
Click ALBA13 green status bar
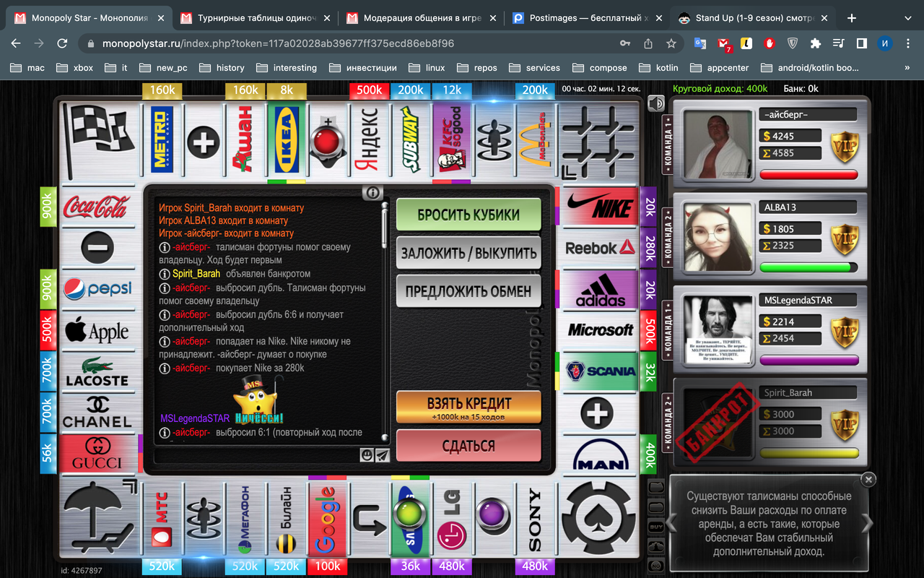pyautogui.click(x=809, y=267)
